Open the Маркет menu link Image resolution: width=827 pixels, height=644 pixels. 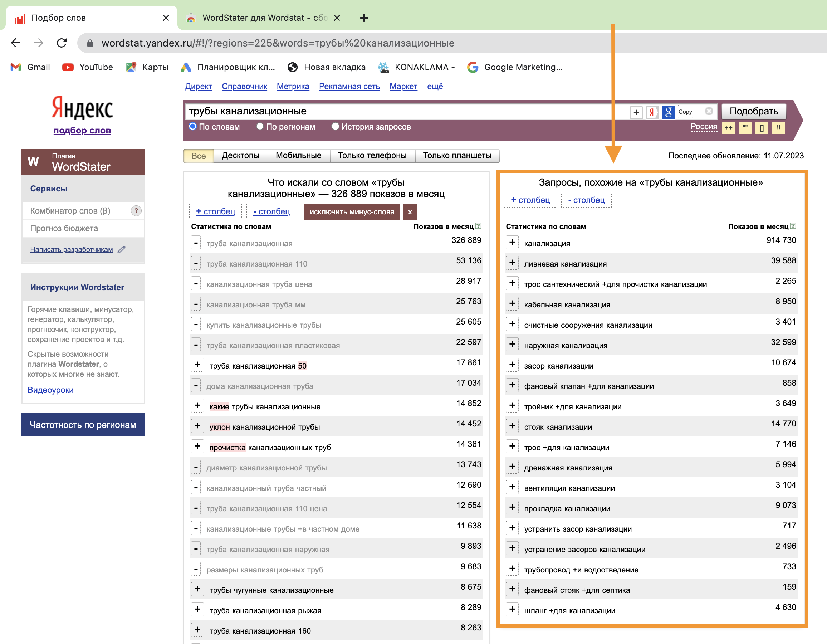click(403, 86)
